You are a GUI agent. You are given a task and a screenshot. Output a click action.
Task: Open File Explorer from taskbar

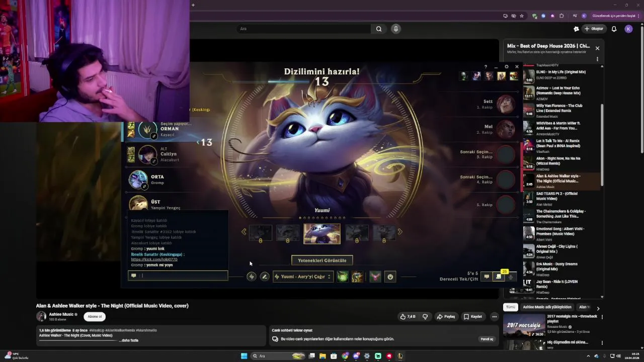click(323, 356)
